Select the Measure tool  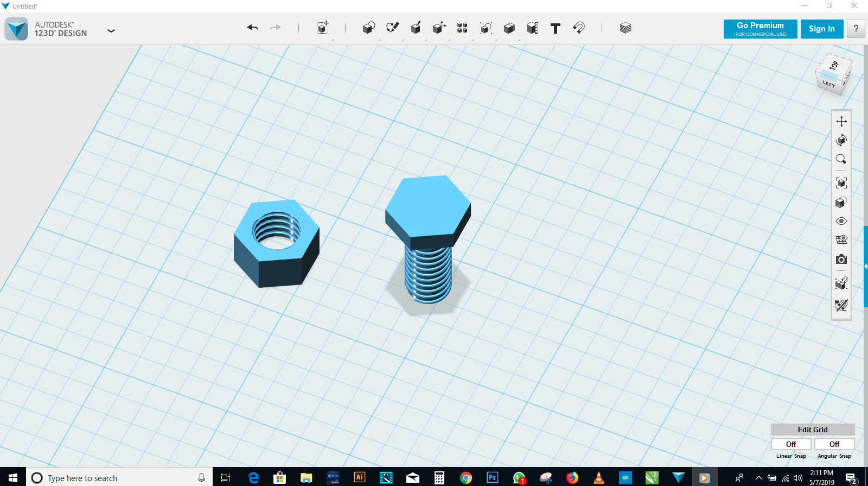(x=532, y=28)
